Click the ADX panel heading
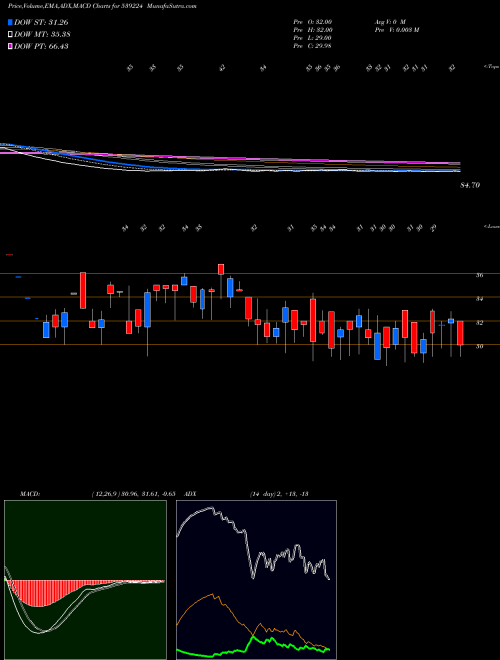Image resolution: width=500 pixels, height=660 pixels. (190, 494)
